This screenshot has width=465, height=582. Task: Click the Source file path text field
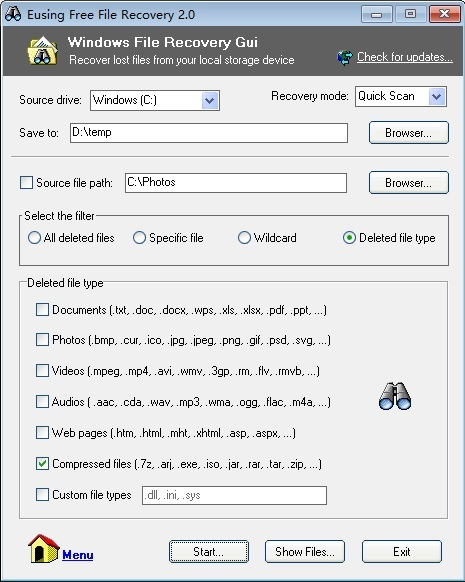(x=236, y=183)
